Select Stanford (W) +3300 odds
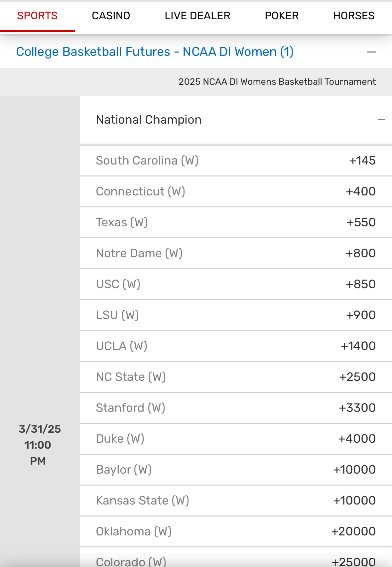The width and height of the screenshot is (392, 567). click(x=357, y=408)
